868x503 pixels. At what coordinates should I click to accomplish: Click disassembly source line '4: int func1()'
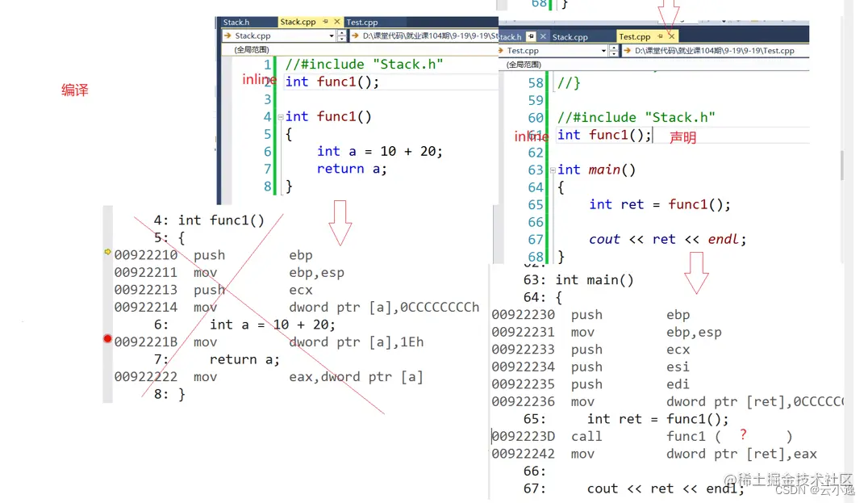[x=209, y=220]
